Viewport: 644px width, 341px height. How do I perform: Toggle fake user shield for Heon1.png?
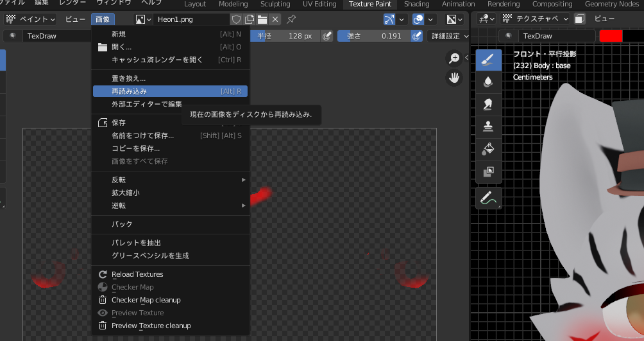pos(236,19)
